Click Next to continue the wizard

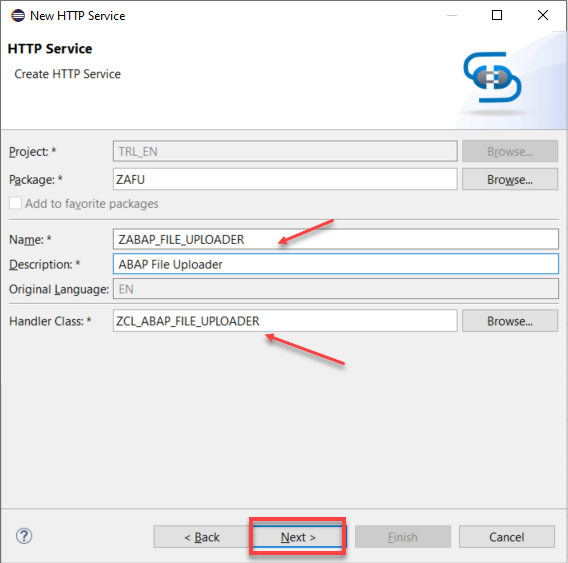click(x=298, y=537)
